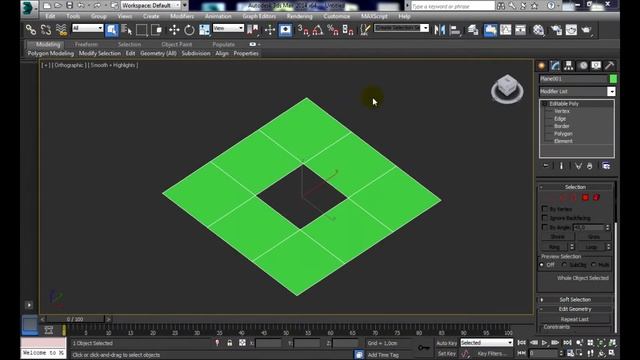Image resolution: width=640 pixels, height=360 pixels.
Task: Open the Curve Editor
Action: tap(505, 30)
